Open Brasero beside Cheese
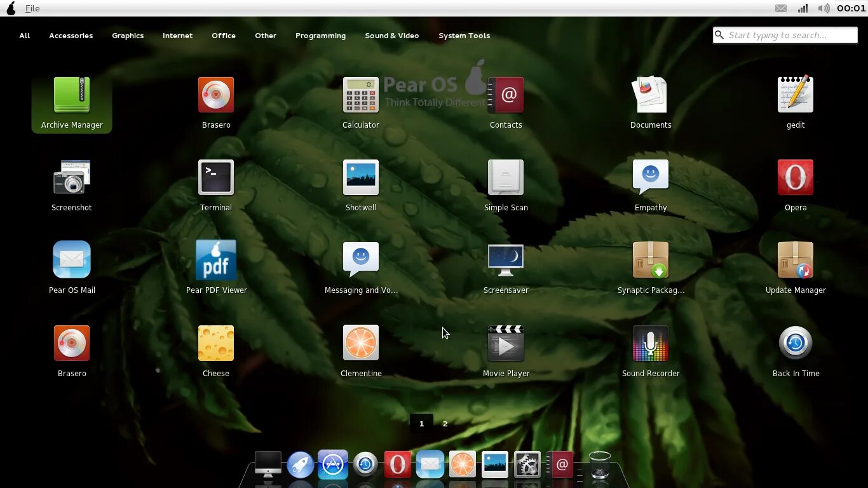This screenshot has width=868, height=488. (72, 351)
